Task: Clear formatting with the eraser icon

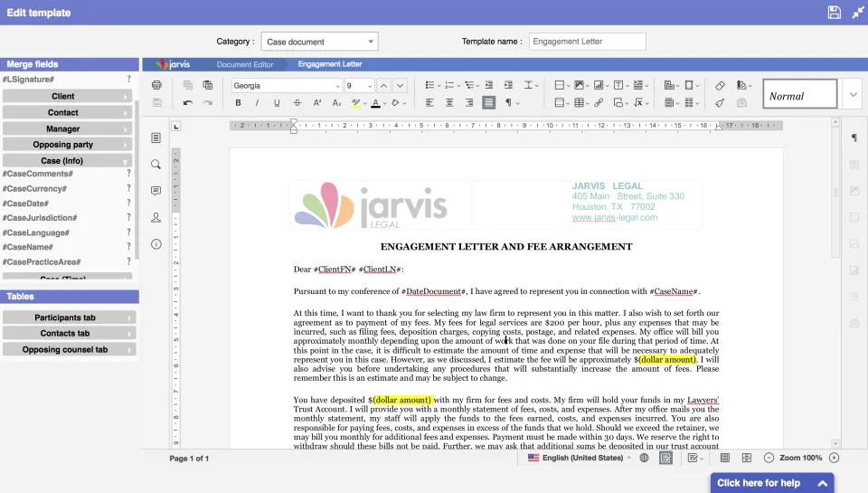Action: [720, 85]
